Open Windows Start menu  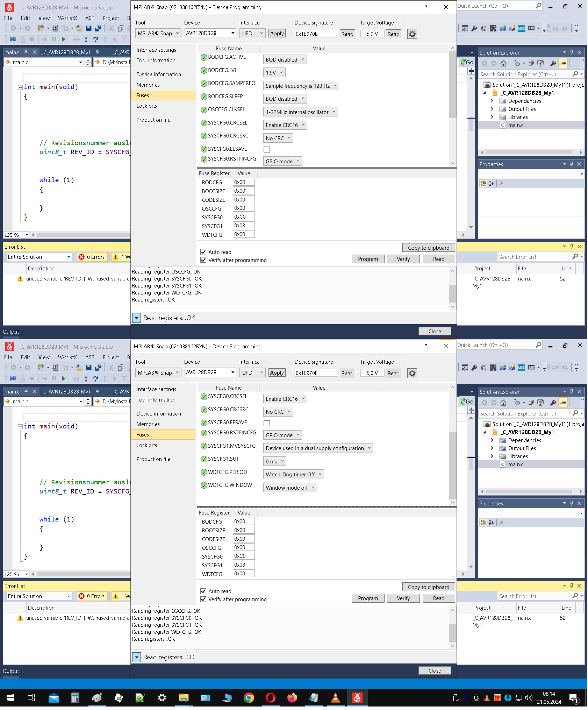point(10,698)
